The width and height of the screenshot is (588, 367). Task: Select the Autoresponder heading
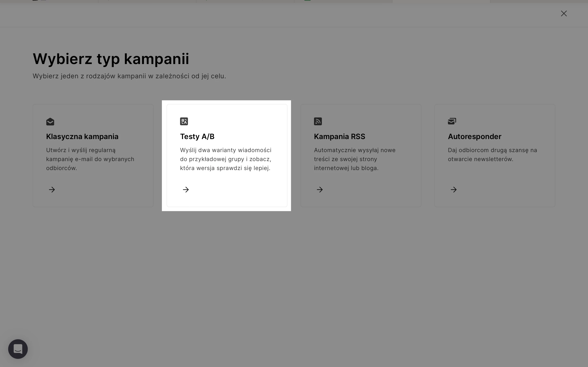(474, 136)
